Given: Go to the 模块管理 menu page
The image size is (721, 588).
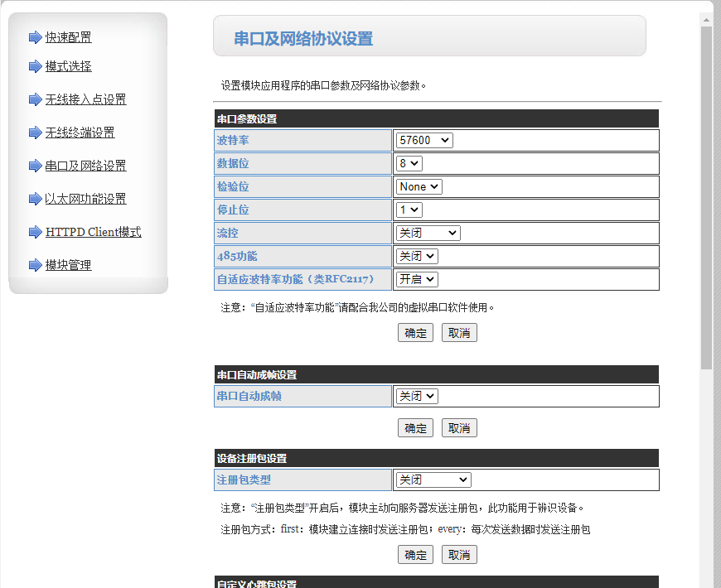Looking at the screenshot, I should click(x=68, y=265).
